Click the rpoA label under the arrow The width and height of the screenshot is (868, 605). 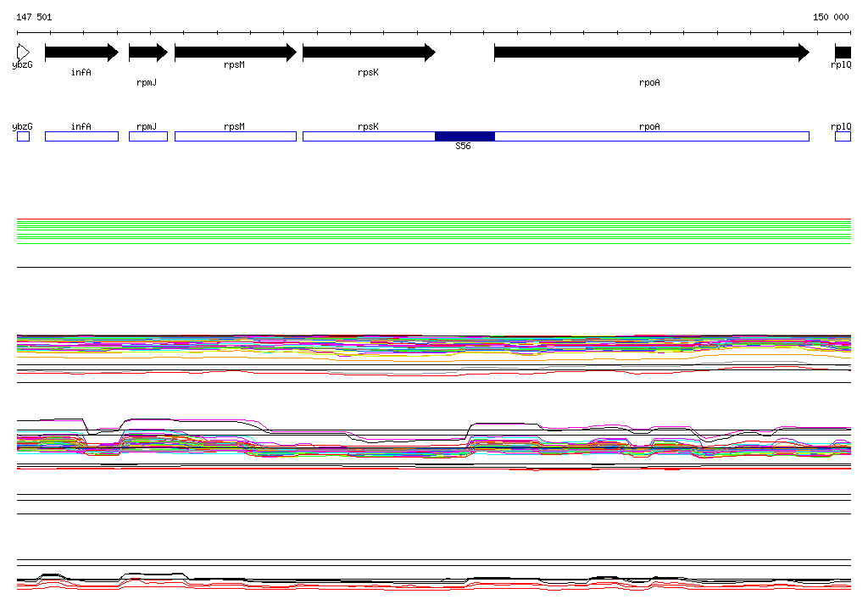pos(650,82)
